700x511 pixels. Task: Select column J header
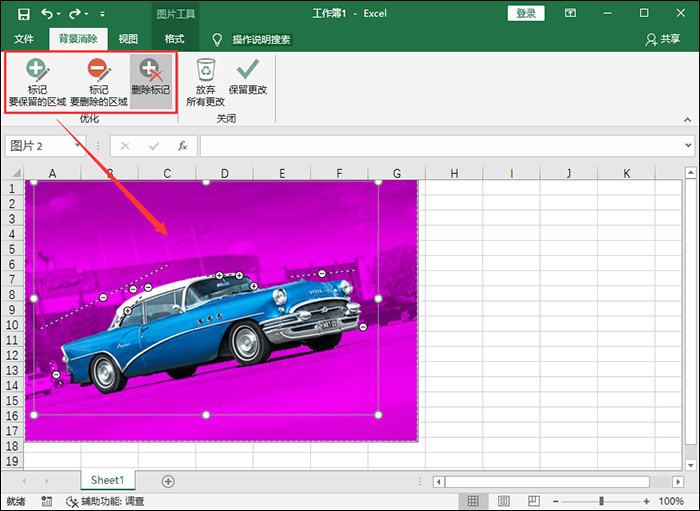tap(569, 173)
